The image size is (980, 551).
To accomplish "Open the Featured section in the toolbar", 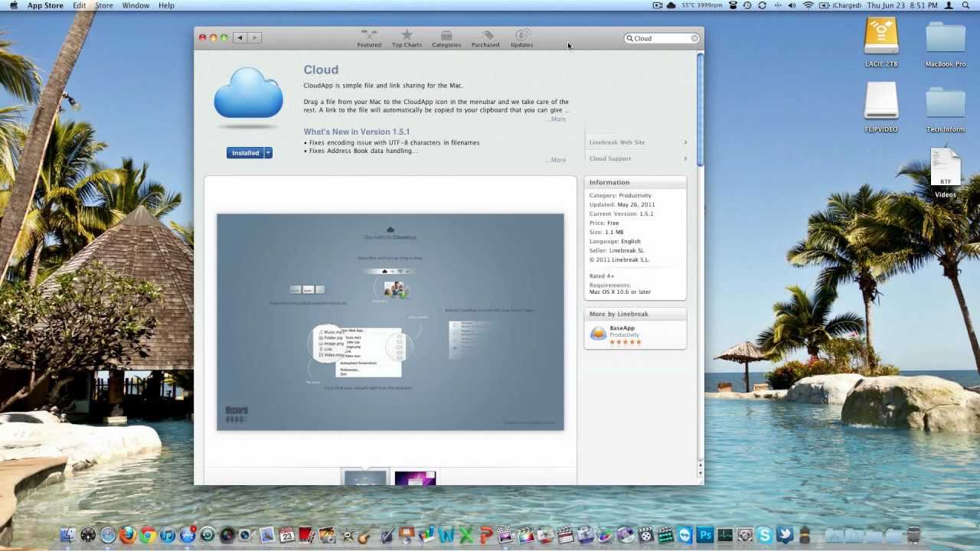I will coord(369,39).
